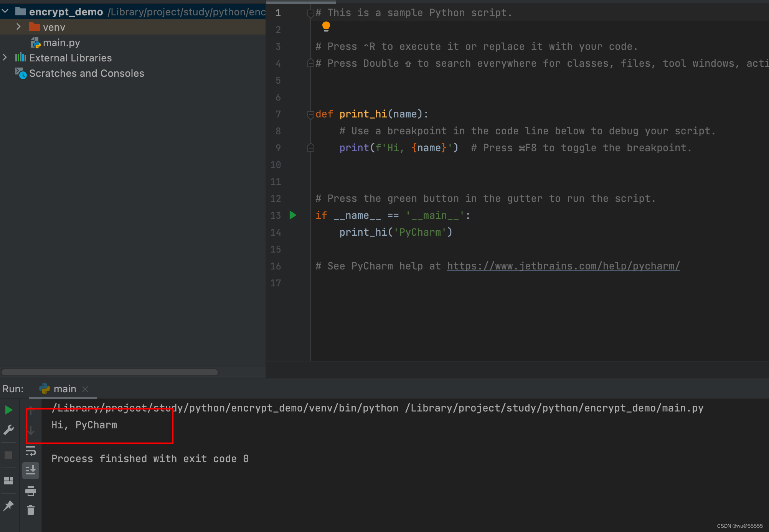Viewport: 769px width, 532px height.
Task: Select the main run tab
Action: (64, 389)
